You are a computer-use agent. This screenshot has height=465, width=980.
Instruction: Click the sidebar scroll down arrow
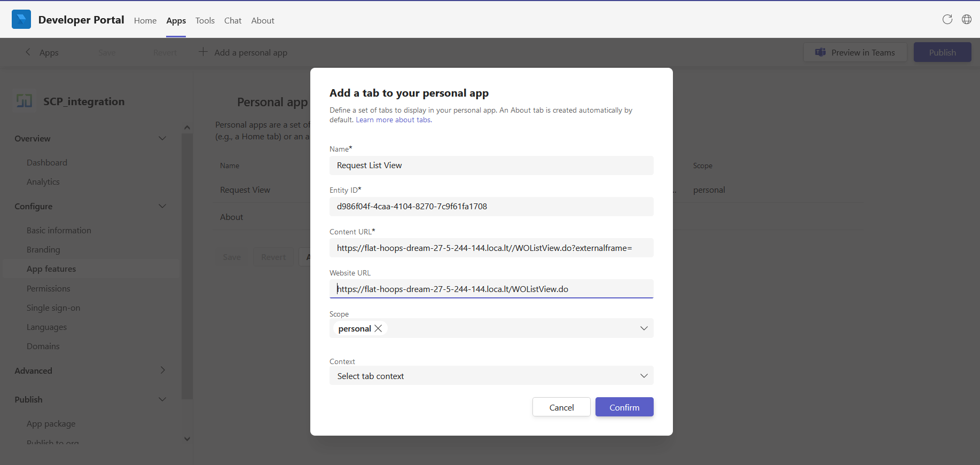[187, 439]
